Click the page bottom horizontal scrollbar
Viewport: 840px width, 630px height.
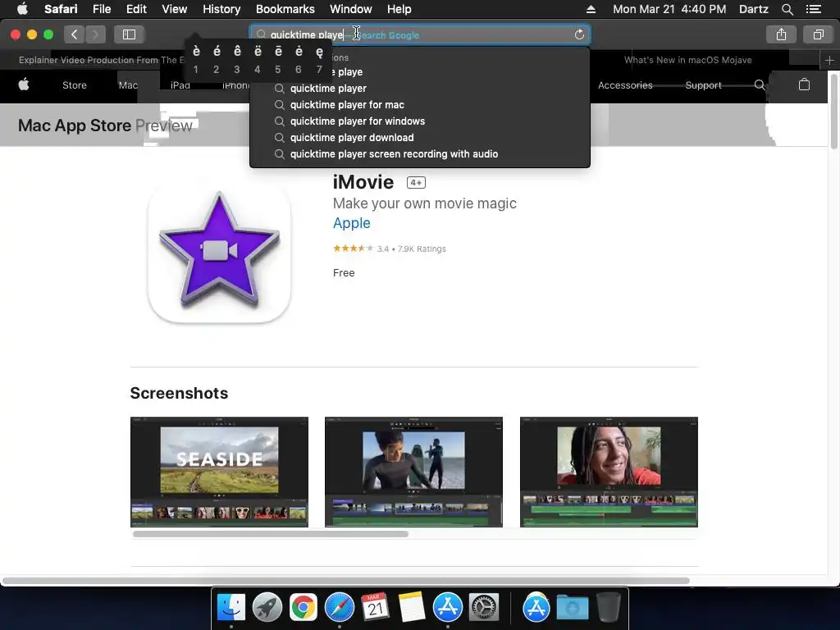pyautogui.click(x=346, y=581)
